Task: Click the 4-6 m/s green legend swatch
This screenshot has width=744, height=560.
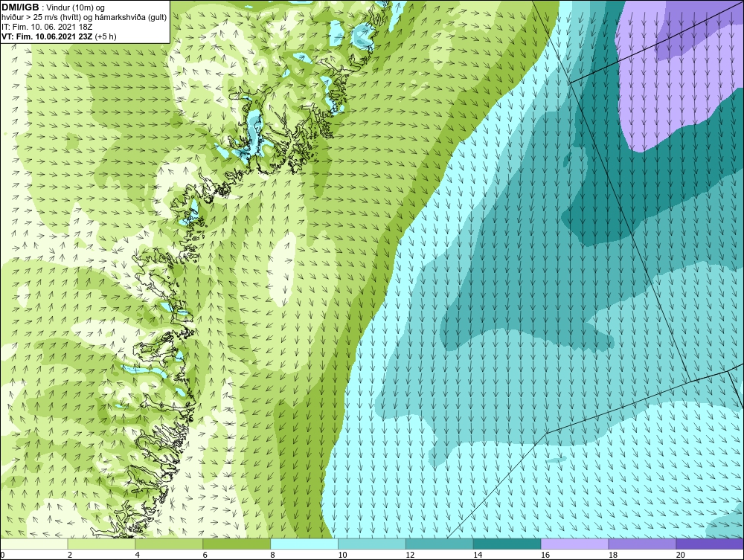Action: tap(169, 544)
